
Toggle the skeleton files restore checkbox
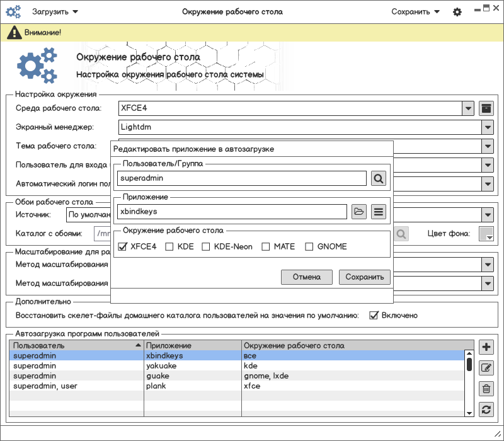[374, 315]
